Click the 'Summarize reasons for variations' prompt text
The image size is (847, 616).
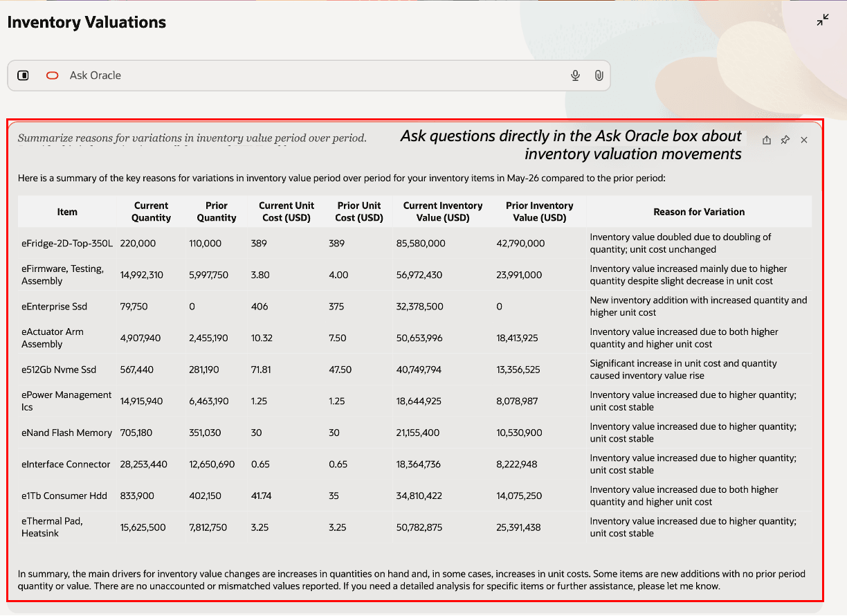[192, 138]
